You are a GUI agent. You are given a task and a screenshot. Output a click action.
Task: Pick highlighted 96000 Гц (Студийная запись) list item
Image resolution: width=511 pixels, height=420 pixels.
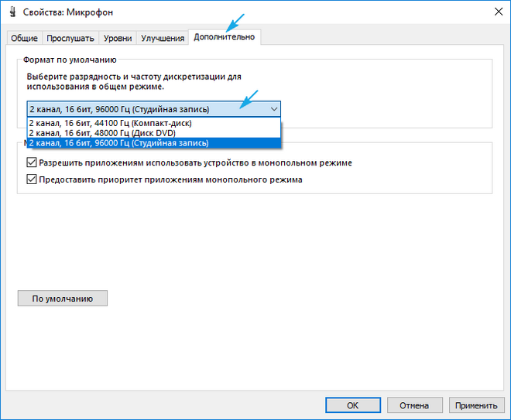[154, 143]
